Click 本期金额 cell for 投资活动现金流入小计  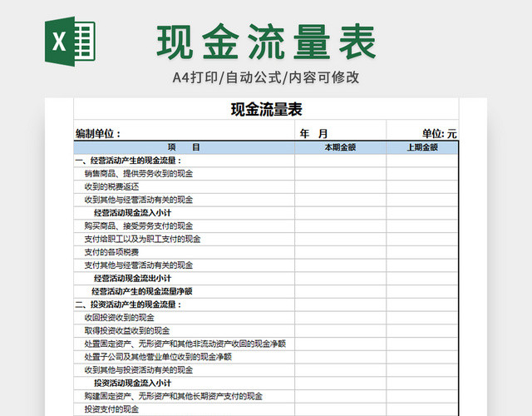coord(340,383)
